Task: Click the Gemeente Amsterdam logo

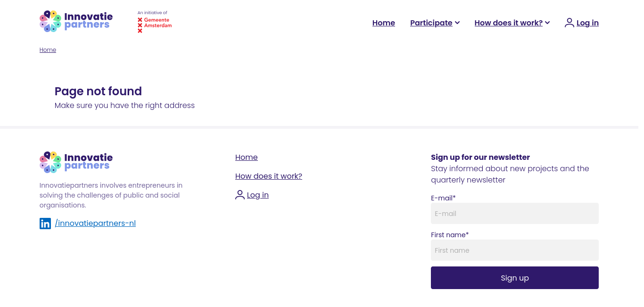Action: click(155, 22)
